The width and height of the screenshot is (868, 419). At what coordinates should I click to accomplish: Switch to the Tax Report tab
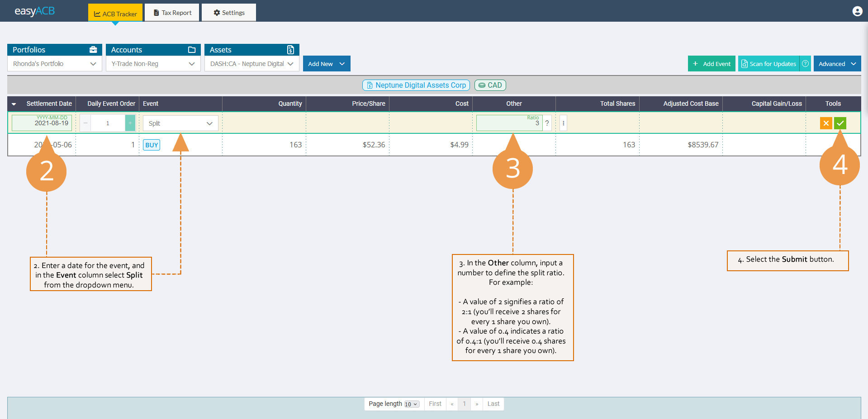tap(172, 13)
